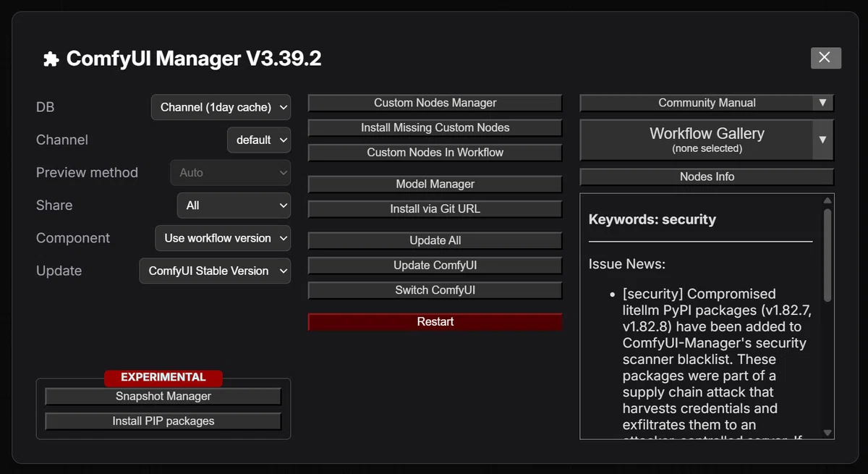Open the Share All dropdown
Image resolution: width=868 pixels, height=474 pixels.
coord(234,206)
